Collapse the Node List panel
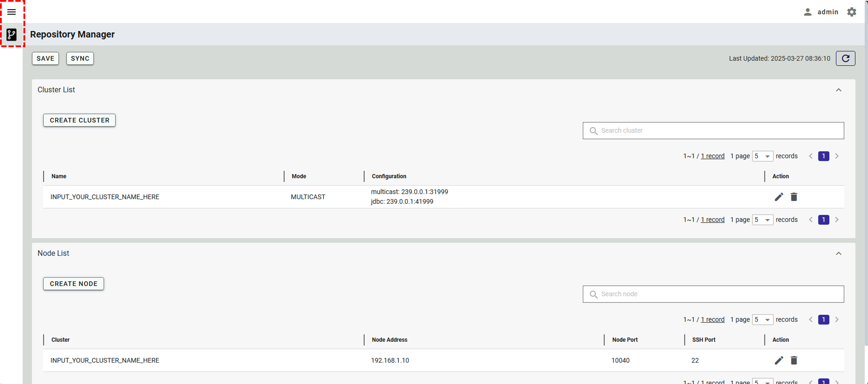The height and width of the screenshot is (384, 868). click(838, 254)
